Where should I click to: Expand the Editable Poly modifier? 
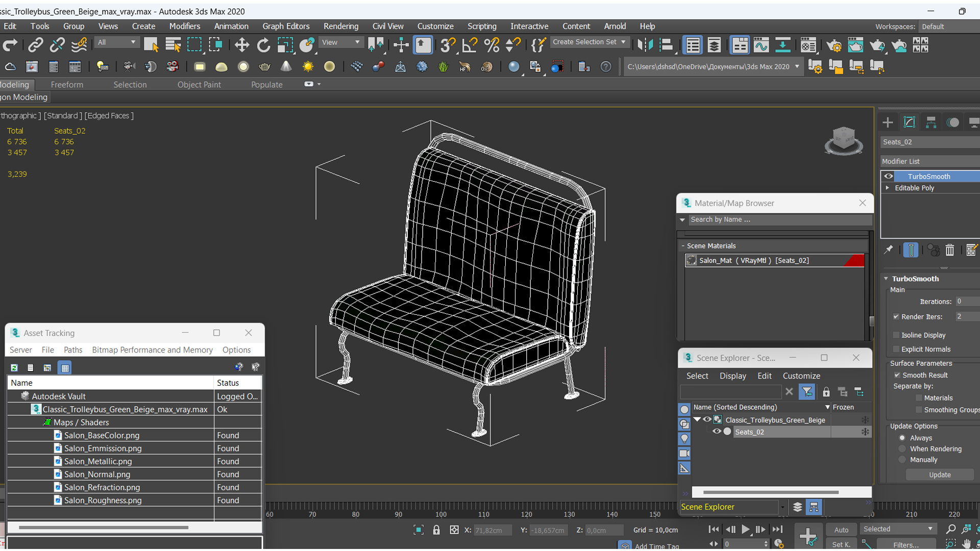(888, 188)
